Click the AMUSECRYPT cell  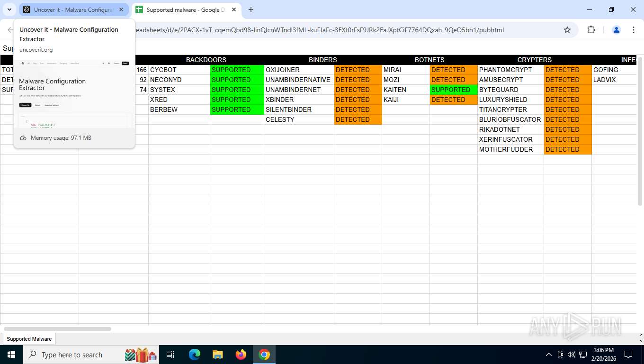[x=510, y=80]
